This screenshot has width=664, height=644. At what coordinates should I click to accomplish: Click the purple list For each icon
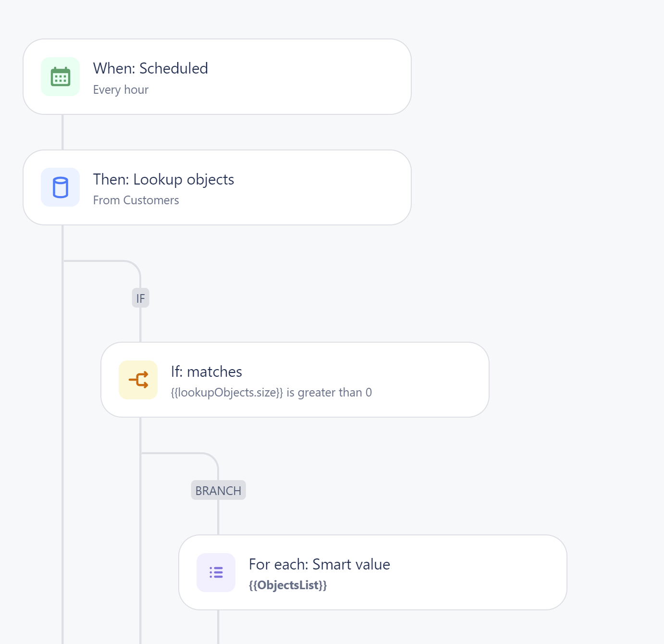216,573
